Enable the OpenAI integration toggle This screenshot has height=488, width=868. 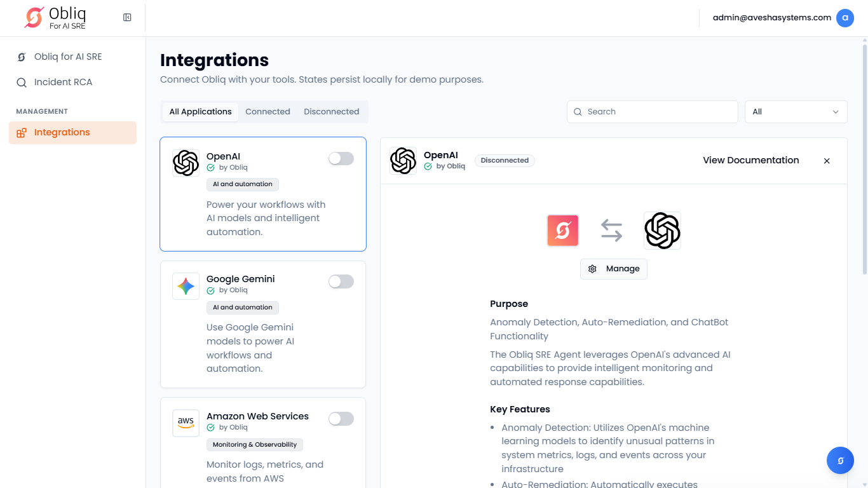point(341,159)
